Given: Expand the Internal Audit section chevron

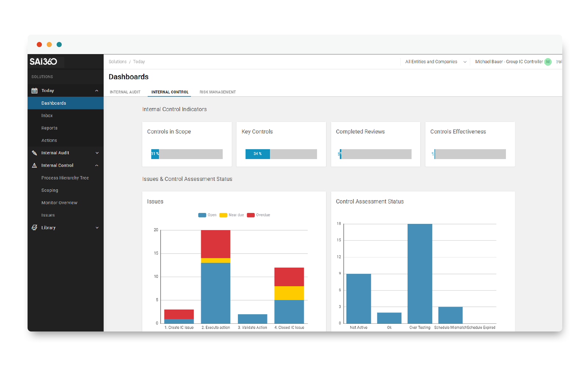Looking at the screenshot, I should click(97, 153).
